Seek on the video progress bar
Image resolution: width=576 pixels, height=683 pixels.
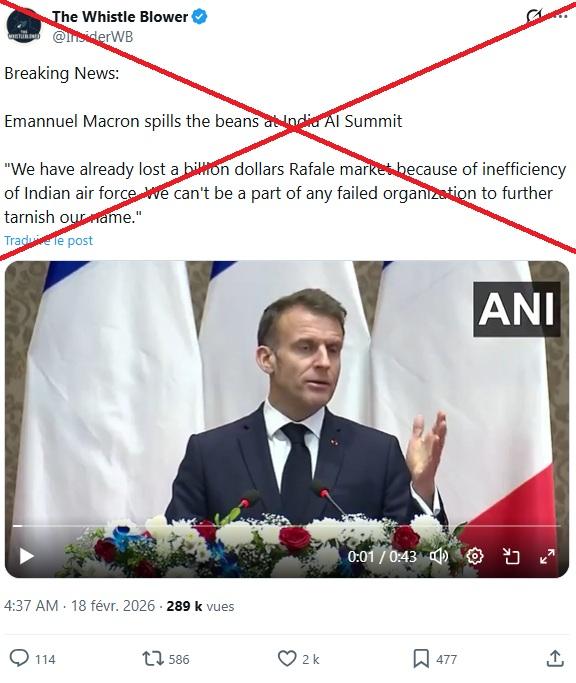[286, 526]
